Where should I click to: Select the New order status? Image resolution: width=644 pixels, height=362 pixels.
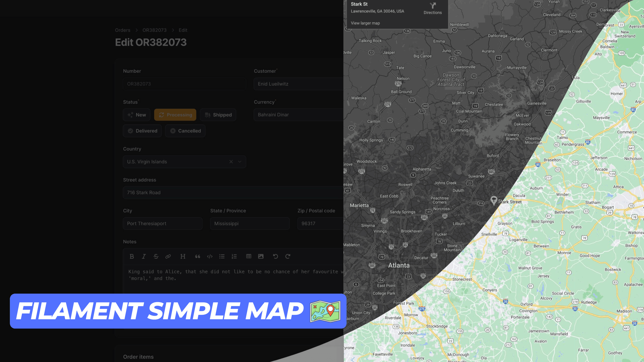(x=137, y=114)
